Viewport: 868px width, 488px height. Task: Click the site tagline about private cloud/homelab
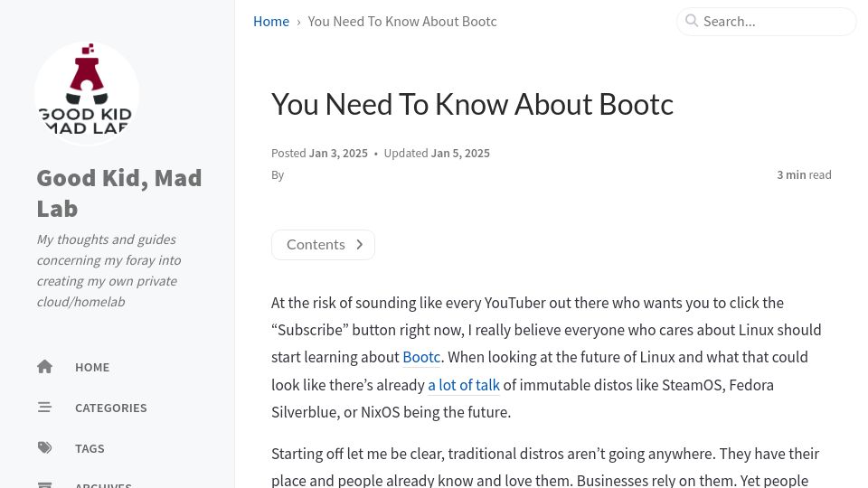click(109, 270)
